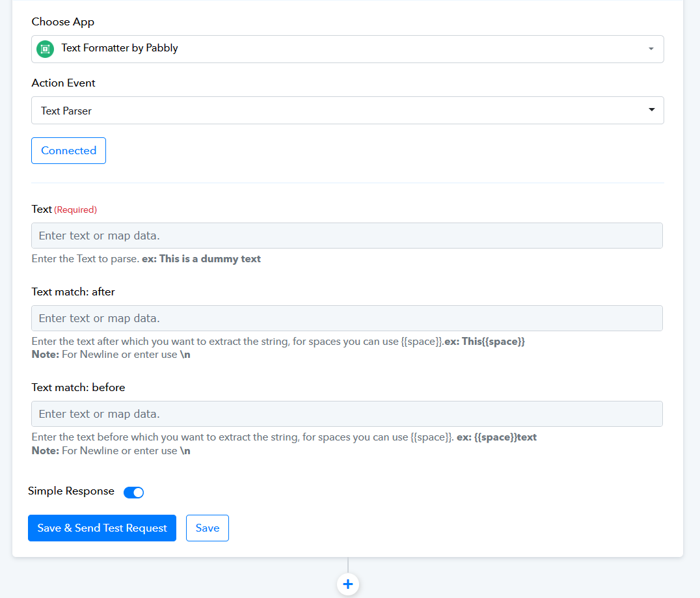Click the 'Choose App' label
Image resolution: width=700 pixels, height=598 pixels.
coord(63,22)
